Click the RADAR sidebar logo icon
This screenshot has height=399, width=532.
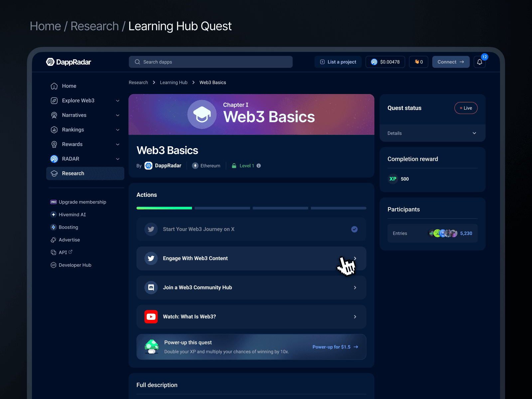coord(54,159)
